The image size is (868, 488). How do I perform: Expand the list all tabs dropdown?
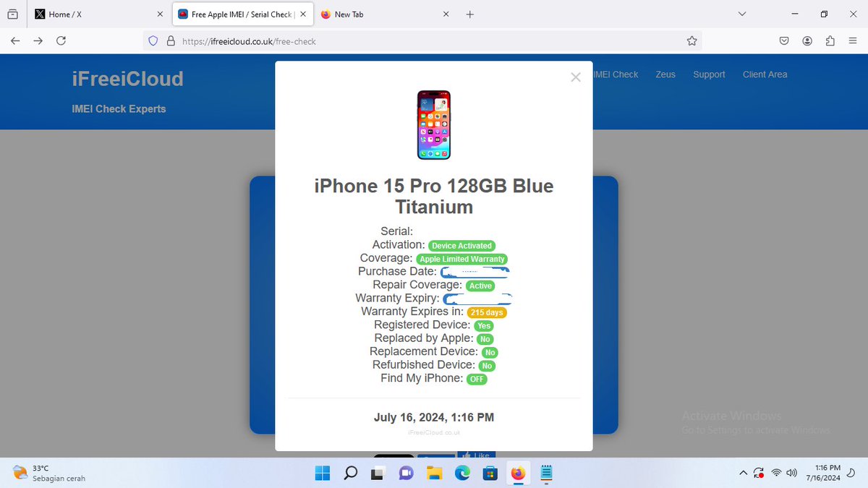(742, 14)
